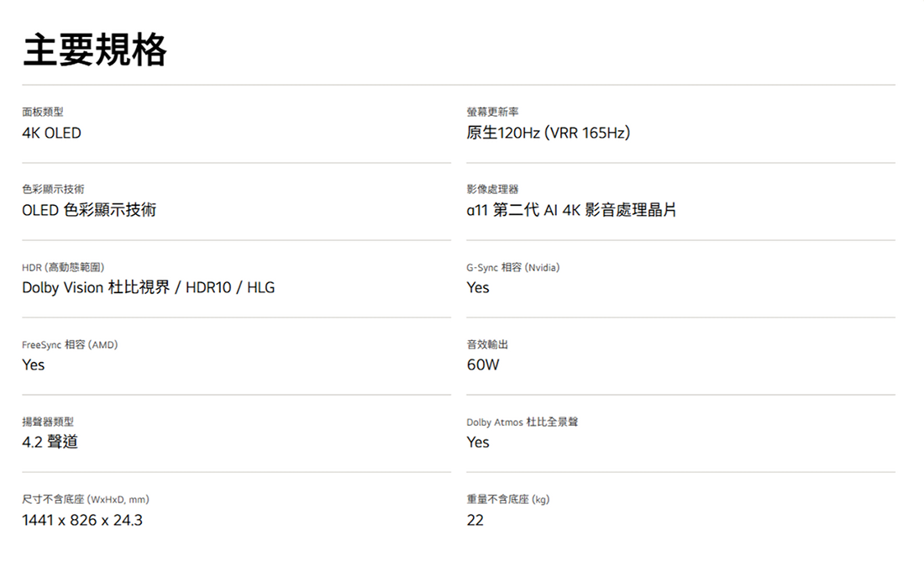Select the 原生120Hz (VRR 165Hz) refresh rate text
This screenshot has height=572, width=924.
click(548, 133)
